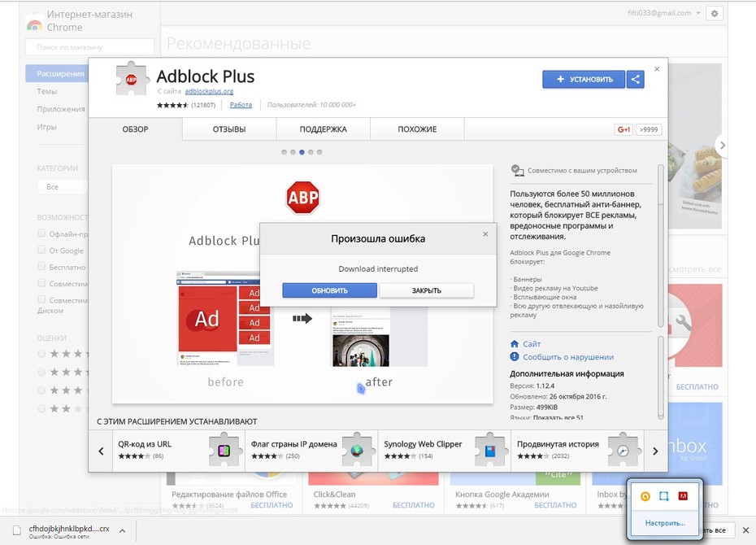The image size is (756, 545).
Task: Select Расширения in the sidebar
Action: pyautogui.click(x=58, y=73)
